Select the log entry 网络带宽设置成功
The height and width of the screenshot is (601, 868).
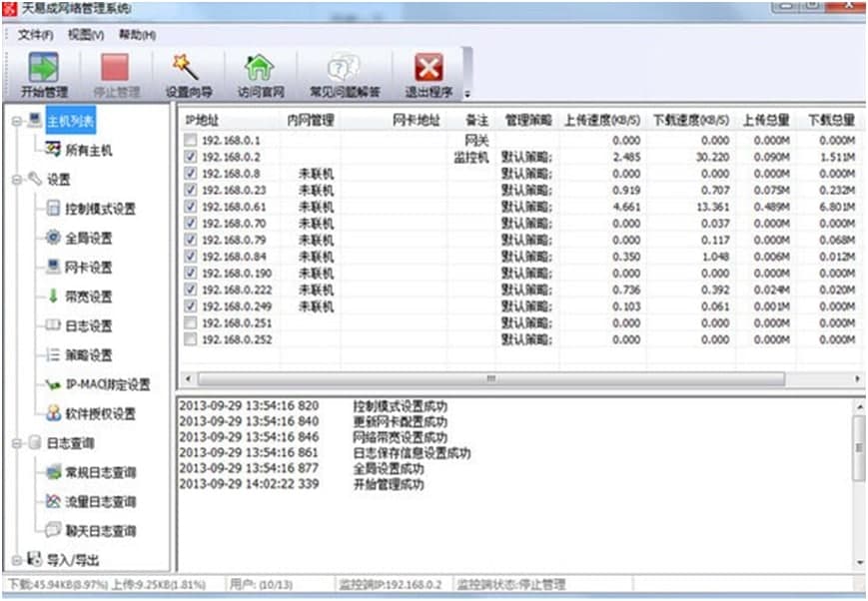(x=400, y=437)
